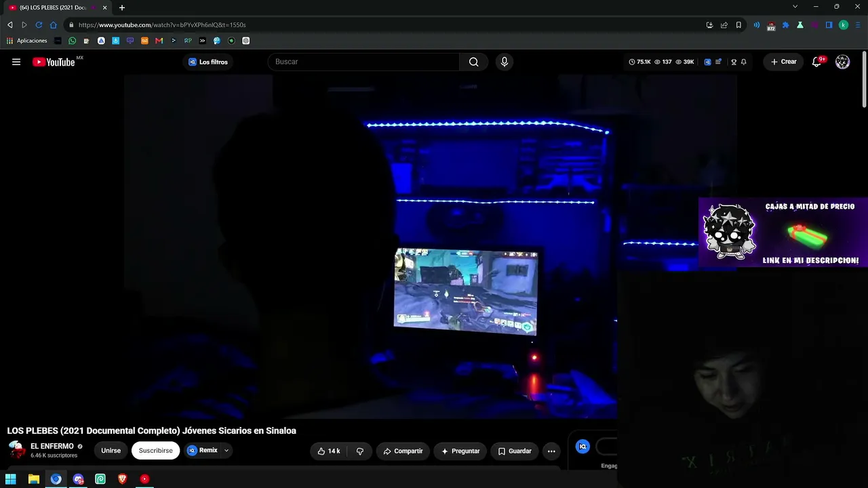This screenshot has height=488, width=868.
Task: Open the small bell in vidIQ bar
Action: [744, 62]
